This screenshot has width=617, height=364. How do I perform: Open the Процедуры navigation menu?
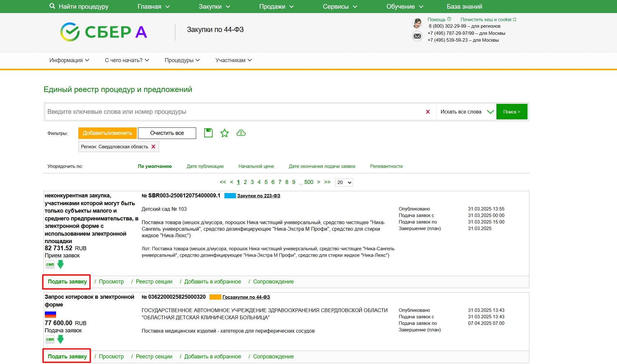182,60
